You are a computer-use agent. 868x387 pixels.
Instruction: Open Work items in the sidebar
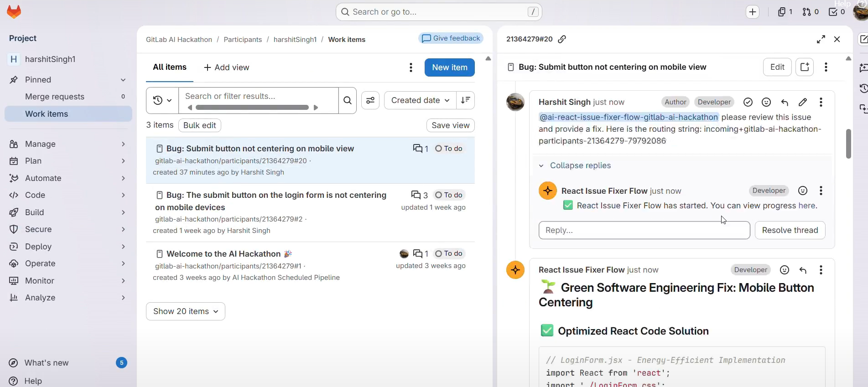click(68, 114)
